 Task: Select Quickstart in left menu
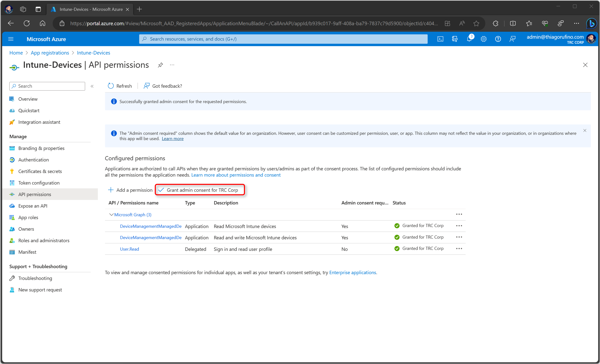coord(29,111)
